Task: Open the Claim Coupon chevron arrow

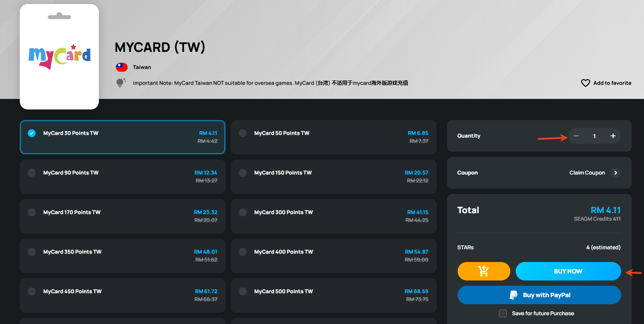Action: (x=616, y=173)
